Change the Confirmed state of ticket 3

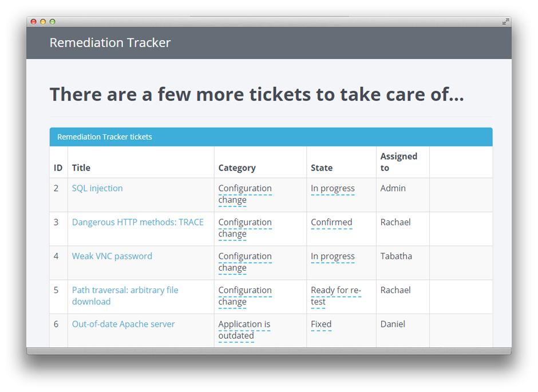[331, 222]
